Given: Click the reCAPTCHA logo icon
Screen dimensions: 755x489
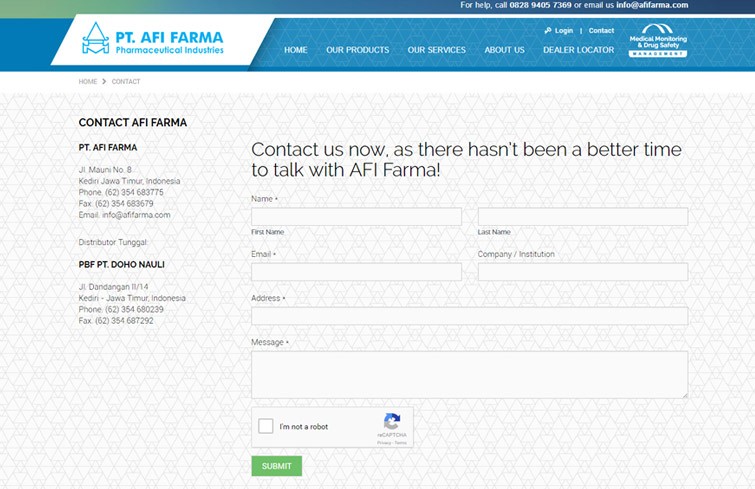Looking at the screenshot, I should (392, 421).
